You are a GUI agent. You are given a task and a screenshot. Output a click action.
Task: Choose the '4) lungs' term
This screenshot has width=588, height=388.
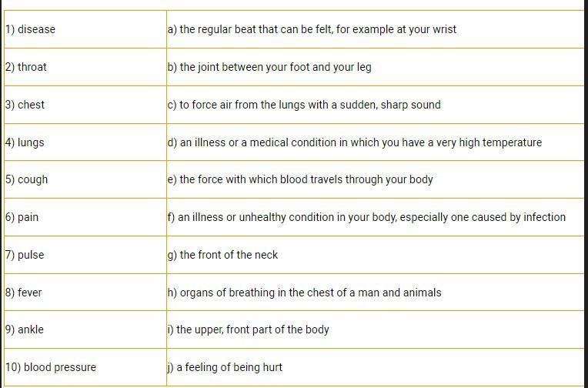(25, 142)
